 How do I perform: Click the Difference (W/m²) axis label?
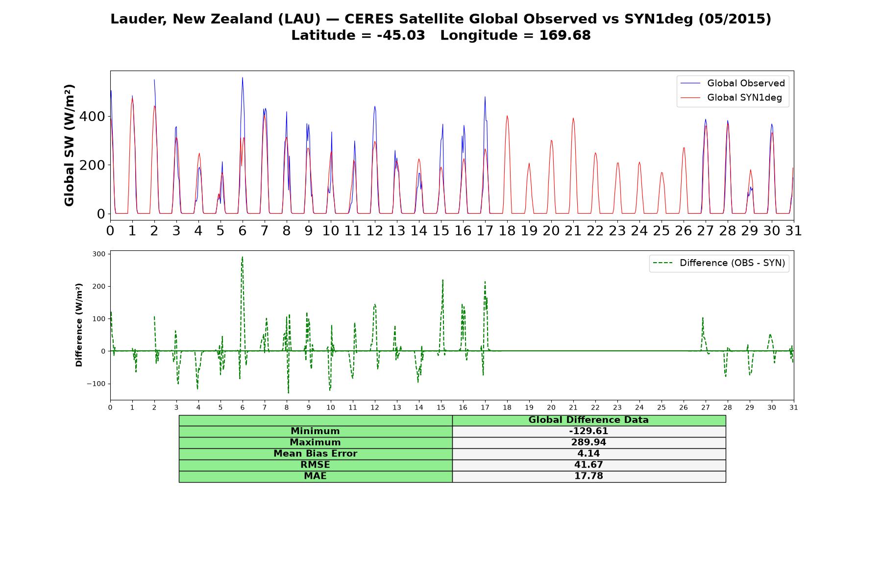(x=79, y=325)
